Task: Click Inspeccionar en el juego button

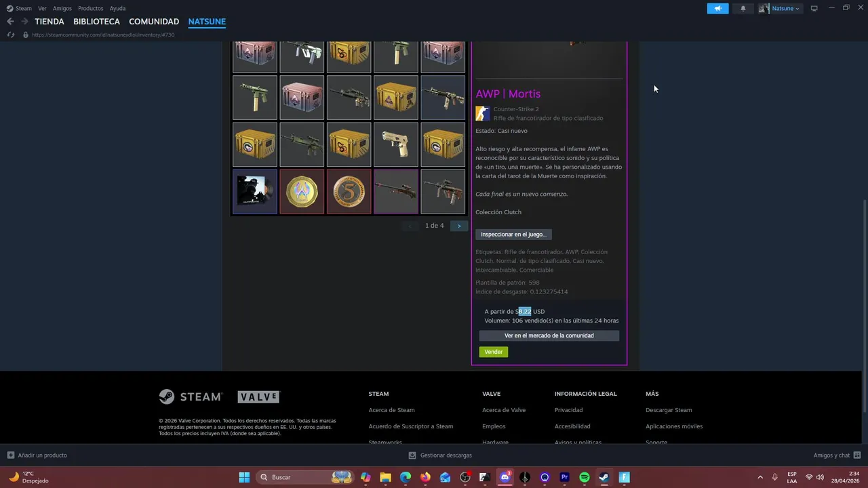Action: coord(513,235)
